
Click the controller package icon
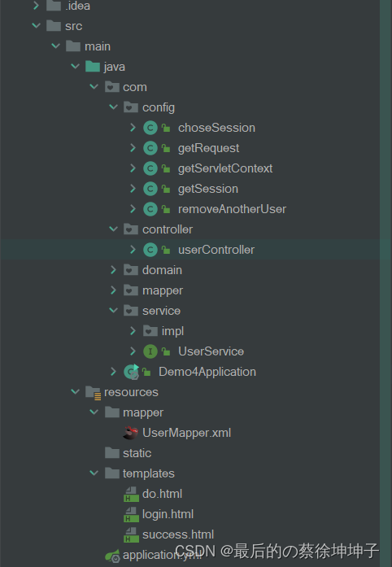click(131, 229)
